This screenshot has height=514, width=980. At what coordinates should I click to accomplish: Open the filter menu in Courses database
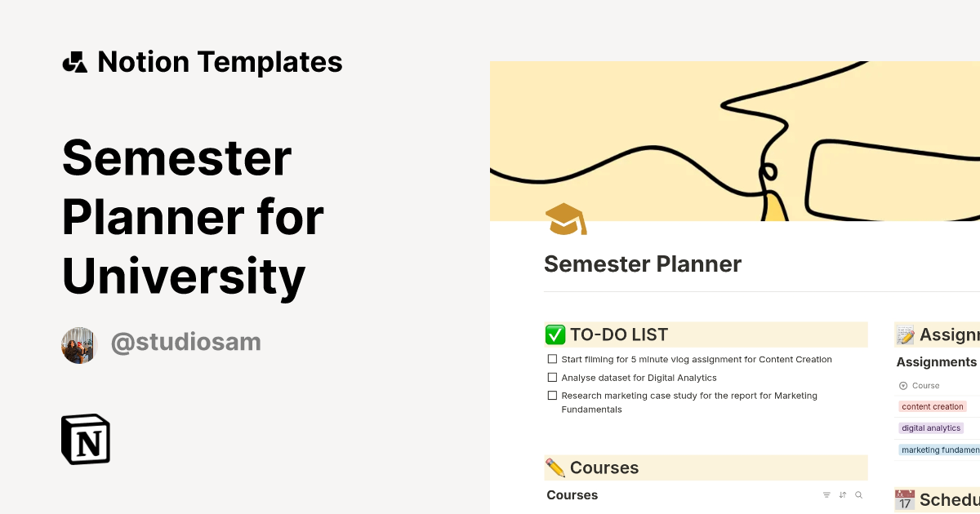[826, 494]
